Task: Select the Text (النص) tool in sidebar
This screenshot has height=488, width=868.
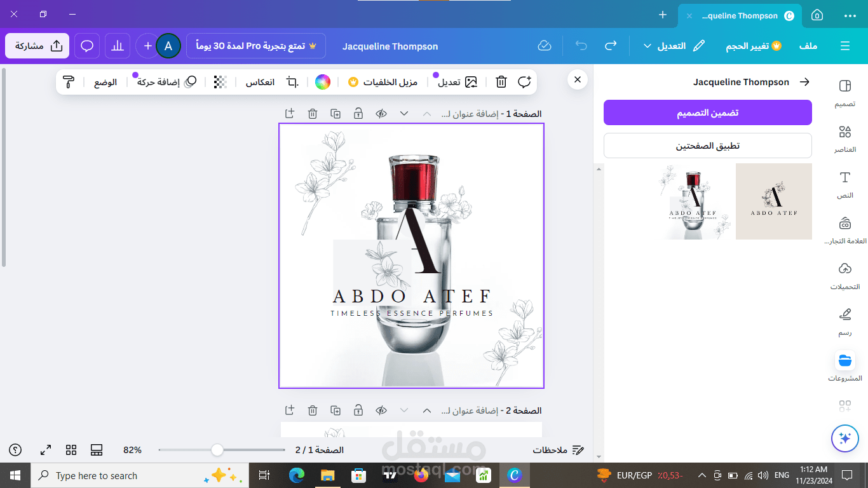Action: pyautogui.click(x=844, y=184)
